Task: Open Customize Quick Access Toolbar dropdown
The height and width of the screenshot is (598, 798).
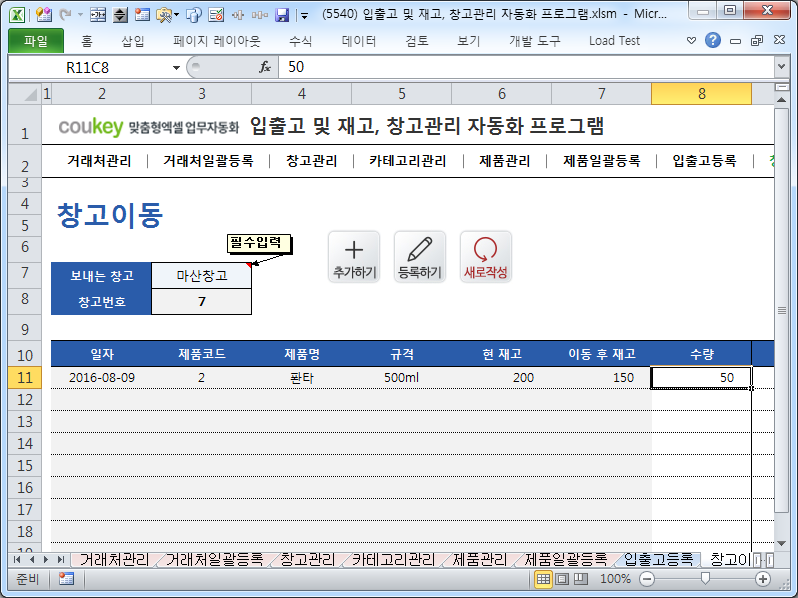Action: 304,16
